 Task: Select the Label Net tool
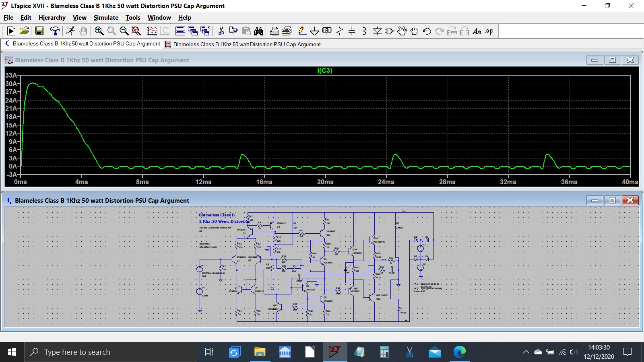tap(327, 31)
